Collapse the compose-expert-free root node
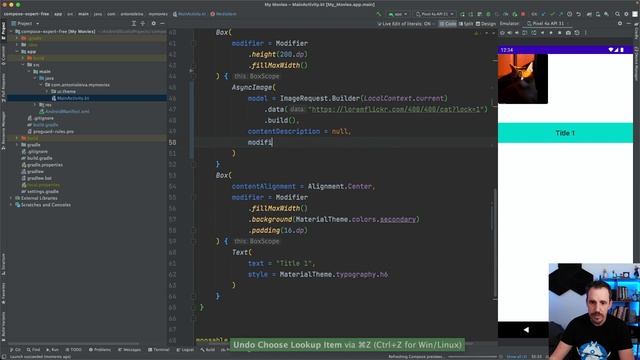Screen dimensions: 640x360 click(x=11, y=31)
